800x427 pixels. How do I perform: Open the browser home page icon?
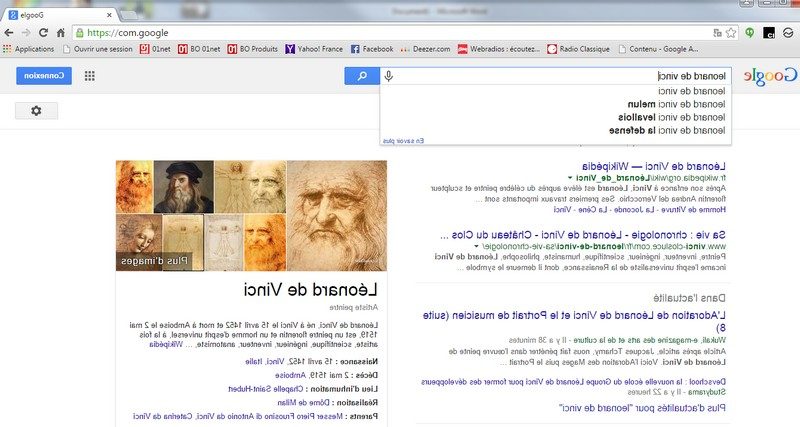click(x=61, y=33)
